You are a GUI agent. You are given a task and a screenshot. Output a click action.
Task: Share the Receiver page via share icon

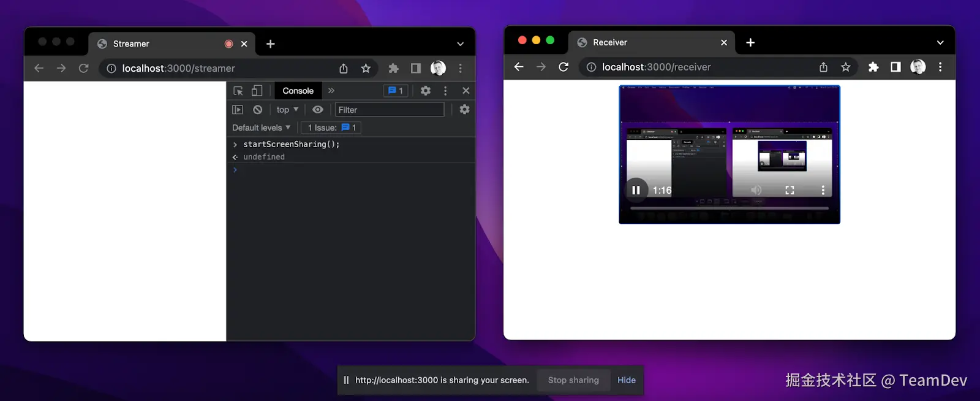823,67
